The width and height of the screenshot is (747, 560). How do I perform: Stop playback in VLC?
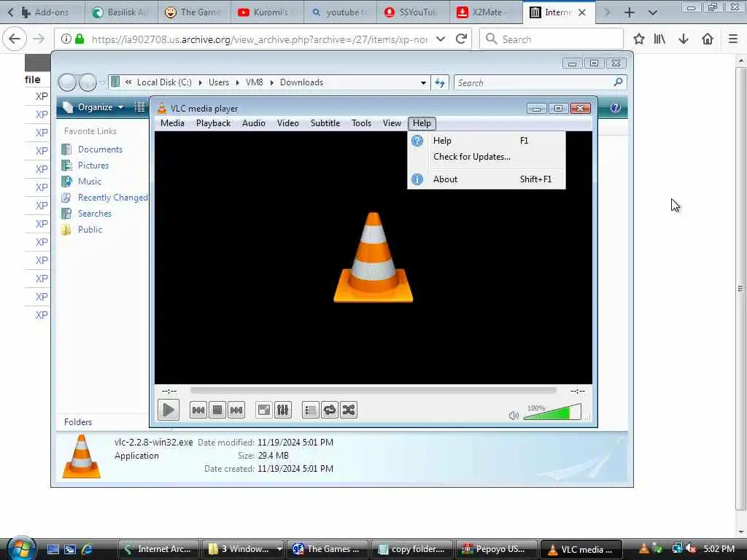[217, 410]
